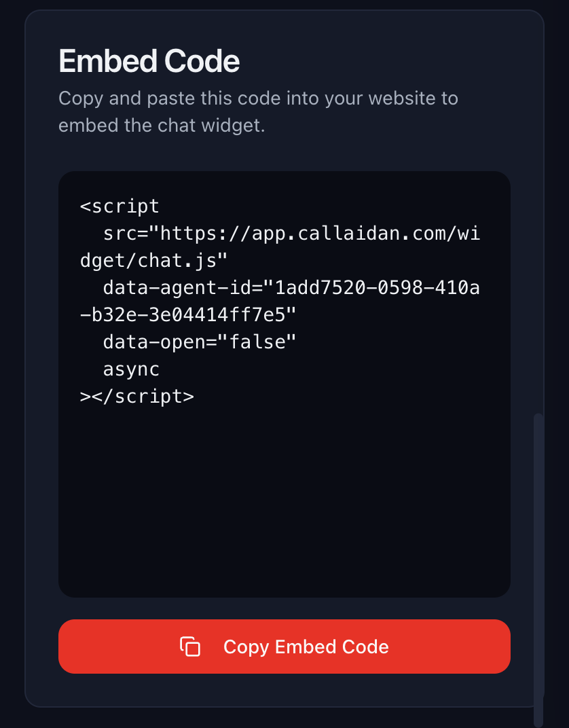Click the red Copy Embed Code bar

tap(284, 646)
